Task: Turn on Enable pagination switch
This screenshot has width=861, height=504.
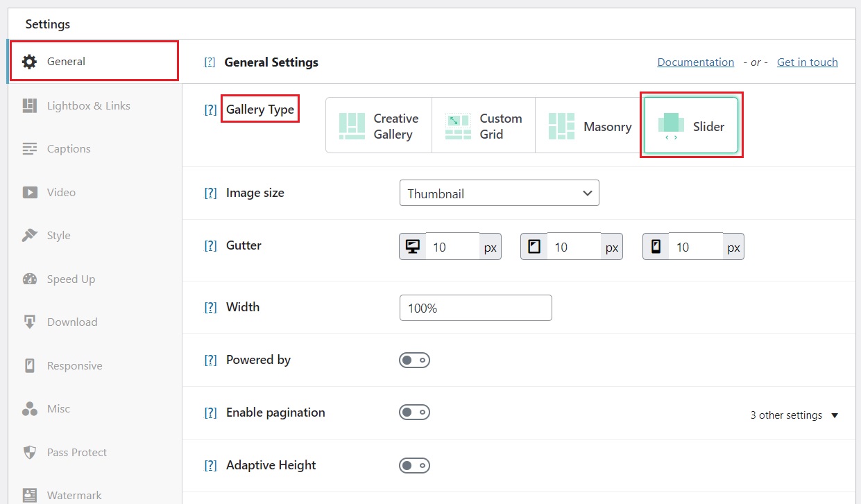Action: (x=414, y=412)
